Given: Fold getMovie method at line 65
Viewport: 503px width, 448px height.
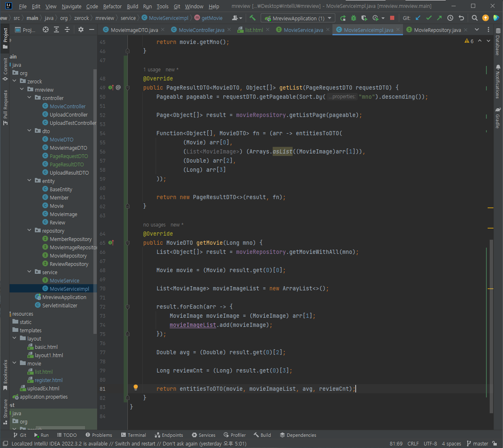Looking at the screenshot, I should pos(127,243).
